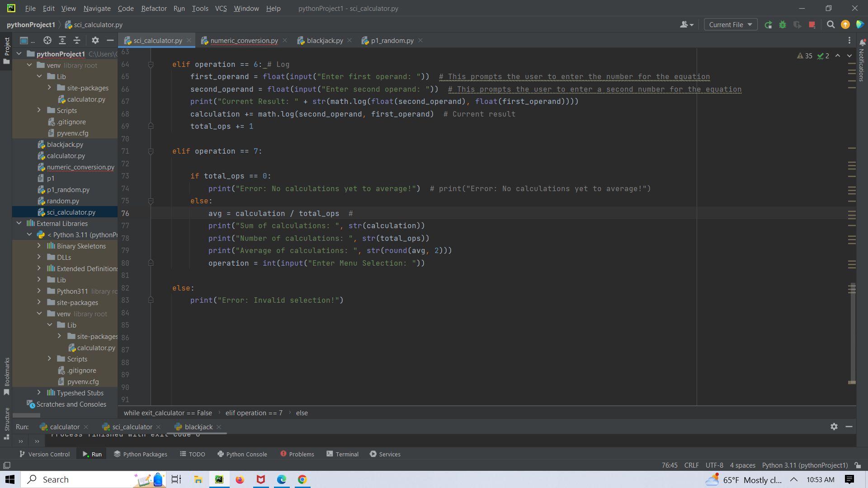Image resolution: width=868 pixels, height=488 pixels.
Task: Open the Refactor menu
Action: (x=154, y=8)
